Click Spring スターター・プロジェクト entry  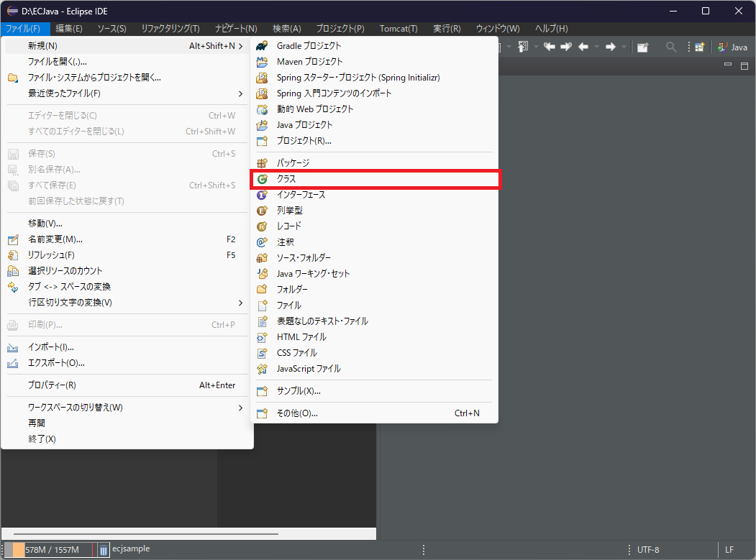(374, 78)
